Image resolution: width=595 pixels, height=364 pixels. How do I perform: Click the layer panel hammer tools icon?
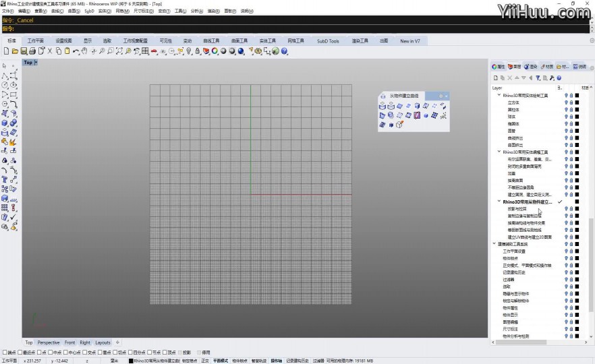[x=552, y=78]
